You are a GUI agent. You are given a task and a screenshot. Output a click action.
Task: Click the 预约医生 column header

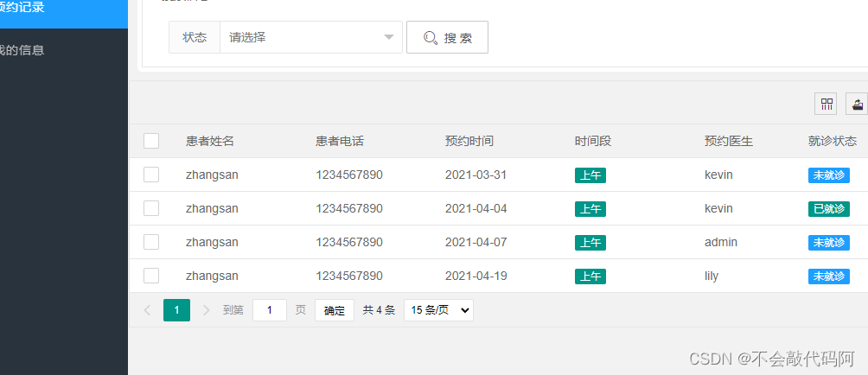[x=729, y=141]
